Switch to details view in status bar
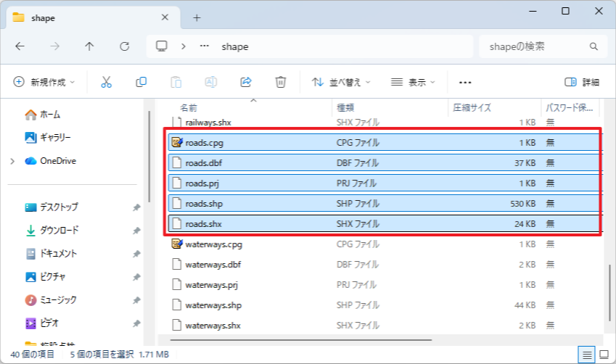This screenshot has height=364, width=616. coord(586,355)
